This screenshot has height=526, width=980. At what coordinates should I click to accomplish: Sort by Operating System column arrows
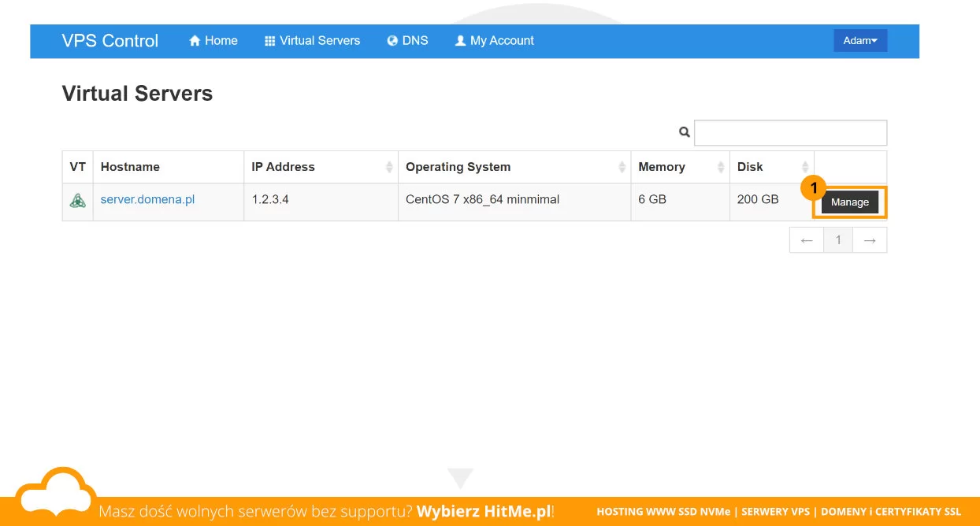point(622,167)
